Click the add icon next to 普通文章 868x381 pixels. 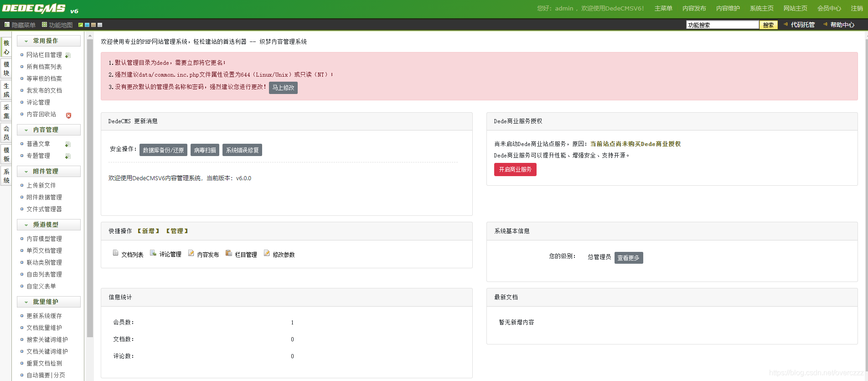[68, 144]
